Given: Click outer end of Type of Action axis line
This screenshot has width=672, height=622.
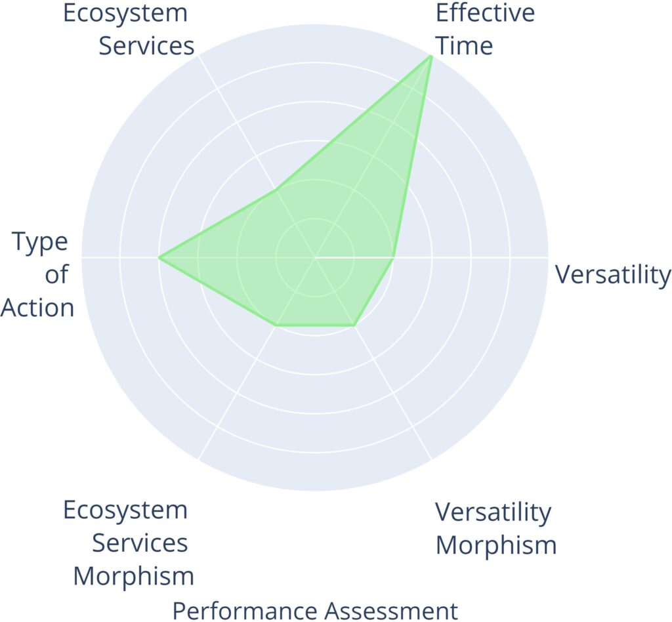Looking at the screenshot, I should point(83,257).
